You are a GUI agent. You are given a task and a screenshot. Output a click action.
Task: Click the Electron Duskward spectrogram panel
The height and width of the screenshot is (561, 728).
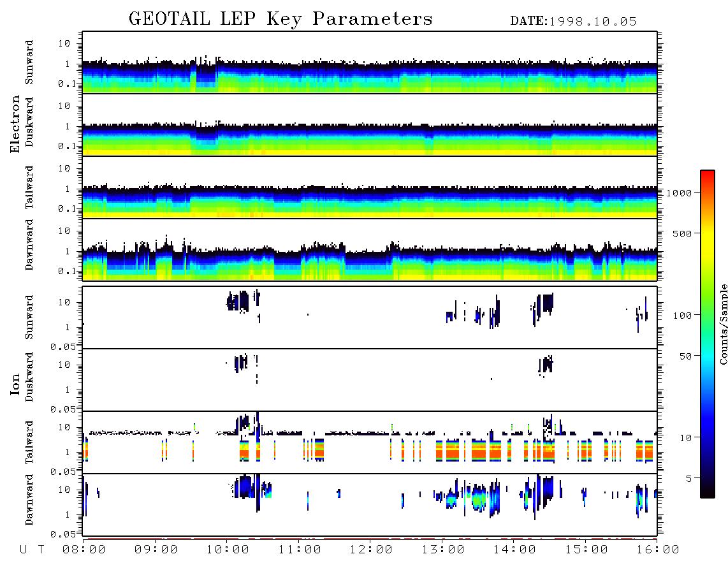click(x=370, y=125)
